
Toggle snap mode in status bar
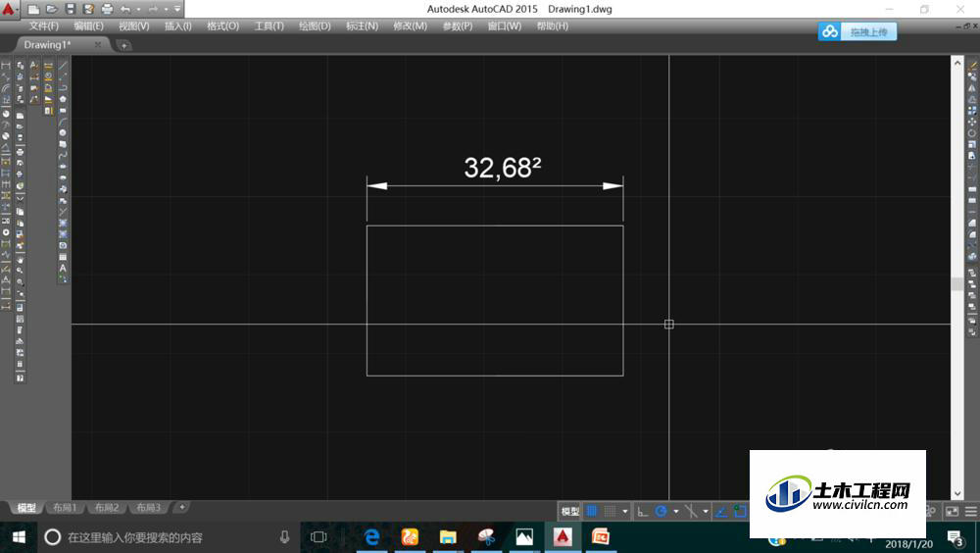click(610, 511)
